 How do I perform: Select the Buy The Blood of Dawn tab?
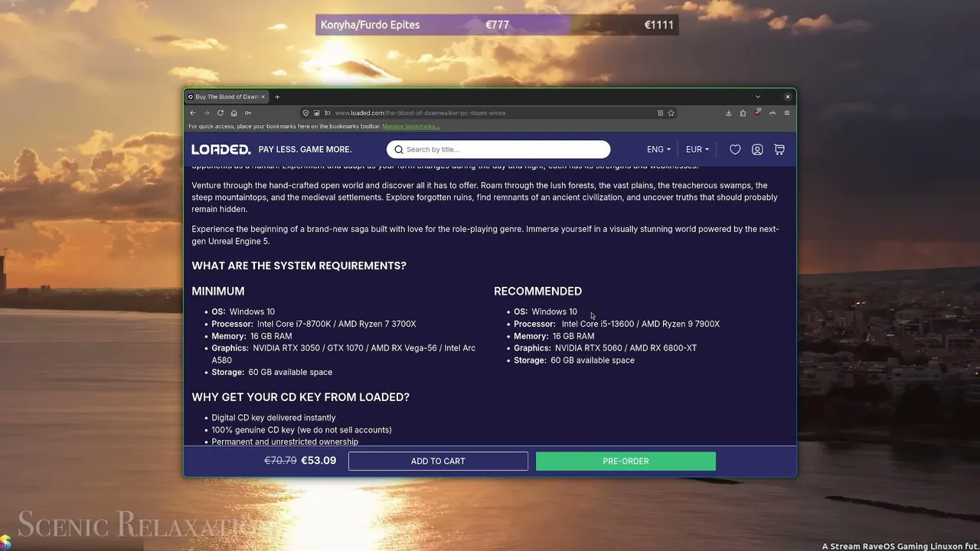[226, 97]
